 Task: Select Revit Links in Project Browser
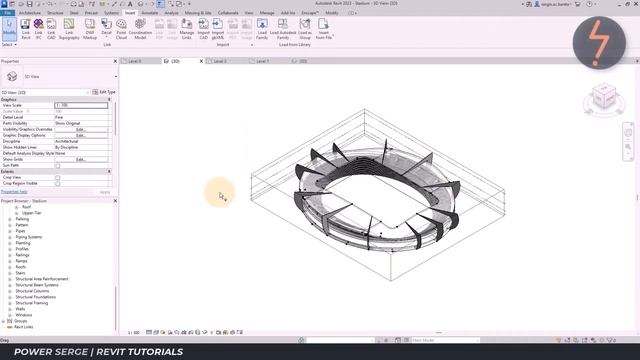[24, 327]
